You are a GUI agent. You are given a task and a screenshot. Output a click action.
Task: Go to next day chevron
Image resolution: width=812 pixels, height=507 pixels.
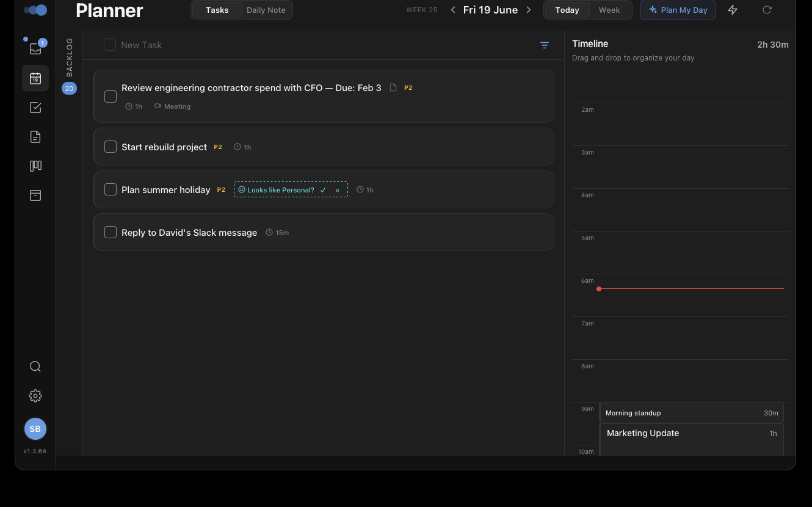[529, 10]
